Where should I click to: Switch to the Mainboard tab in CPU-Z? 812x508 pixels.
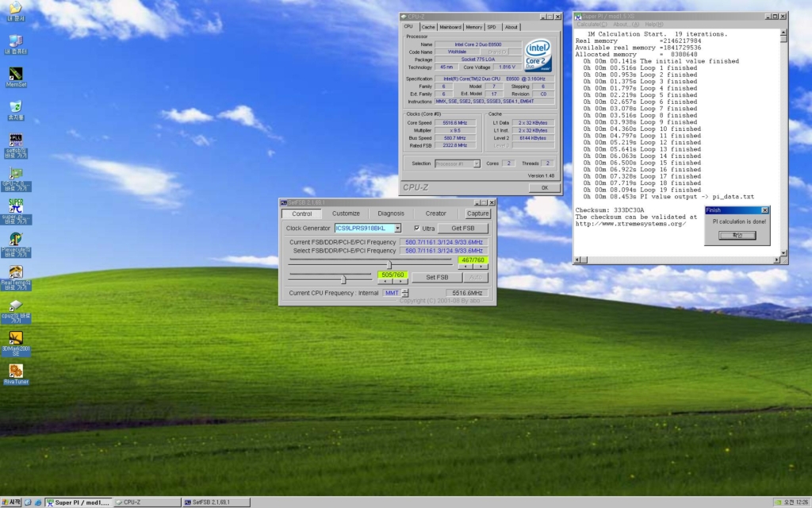point(450,27)
